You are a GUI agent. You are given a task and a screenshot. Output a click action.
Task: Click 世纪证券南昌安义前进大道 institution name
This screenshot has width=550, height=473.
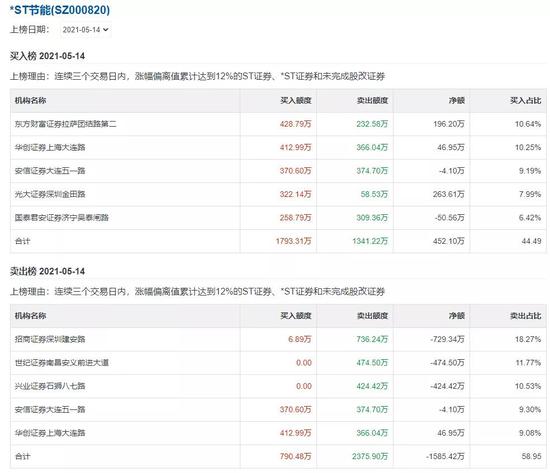click(62, 363)
